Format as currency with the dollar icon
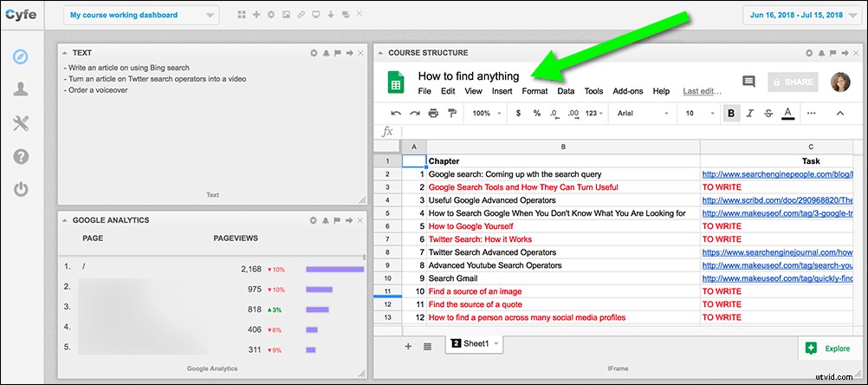868x385 pixels. pyautogui.click(x=518, y=113)
